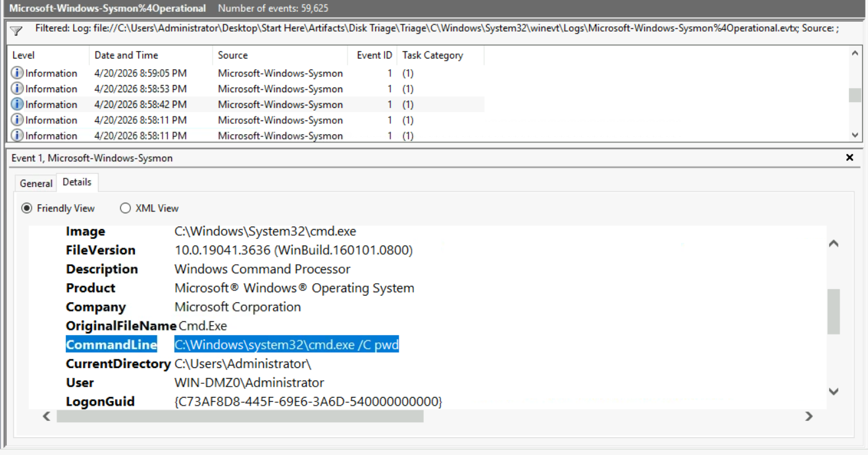Viewport: 868px width, 455px height.
Task: Click details pane scroll down arrow
Action: [833, 391]
